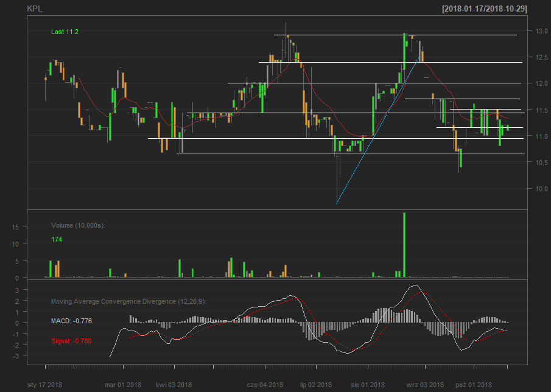Click the 'sie 01 2018' date label
Image resolution: width=551 pixels, height=392 pixels.
(368, 385)
